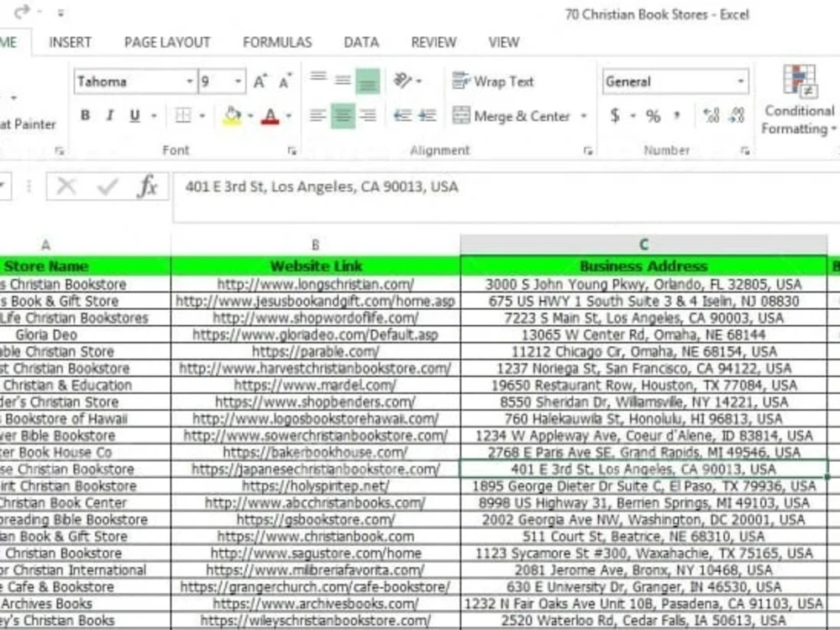Switch to REVIEW tab

coord(434,42)
